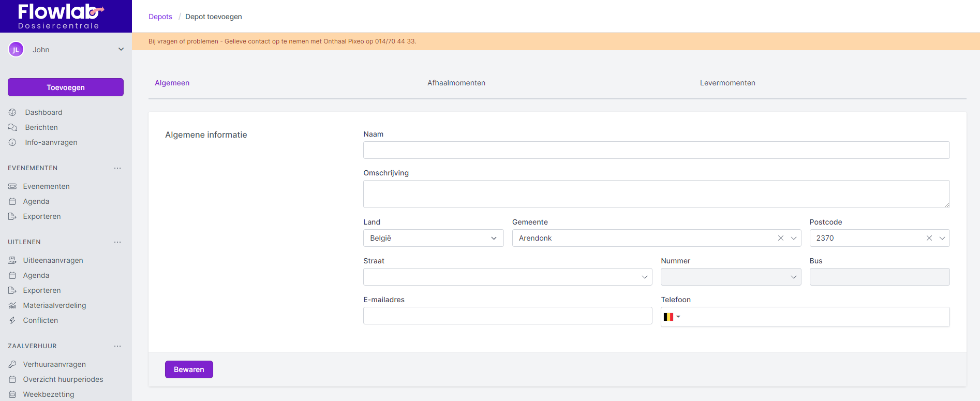Open Berichten via its chat icon

(12, 127)
